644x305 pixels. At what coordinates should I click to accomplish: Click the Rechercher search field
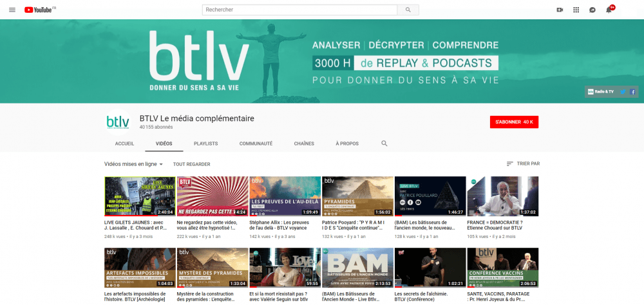tap(299, 10)
